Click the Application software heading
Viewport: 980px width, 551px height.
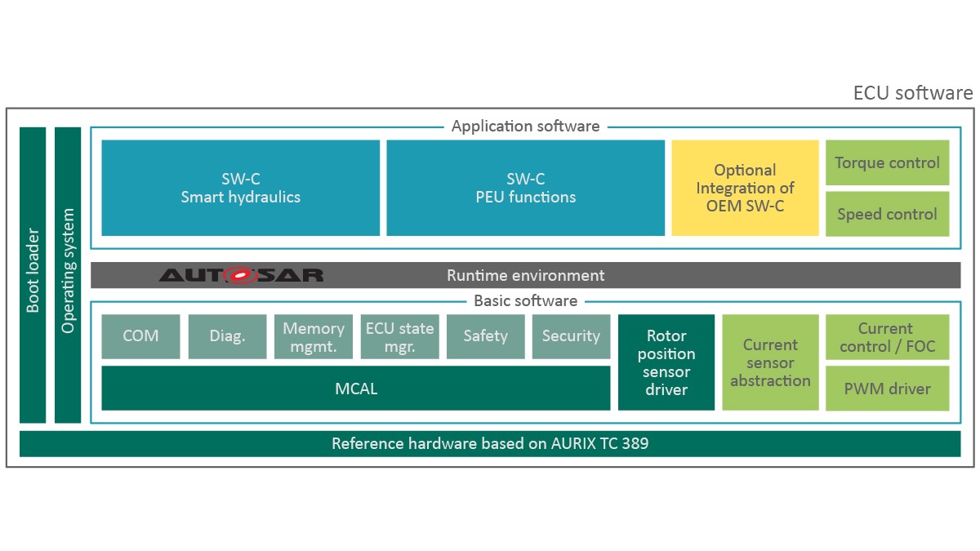point(526,127)
